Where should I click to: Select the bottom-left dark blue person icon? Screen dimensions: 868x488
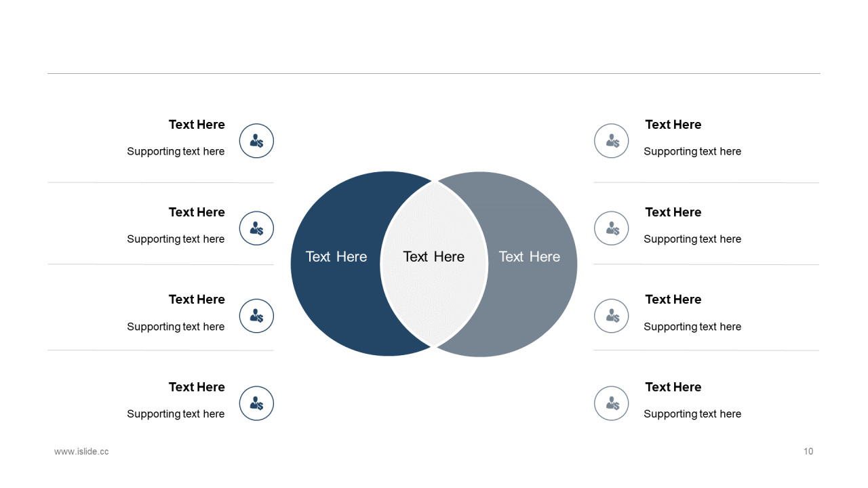[x=256, y=403]
